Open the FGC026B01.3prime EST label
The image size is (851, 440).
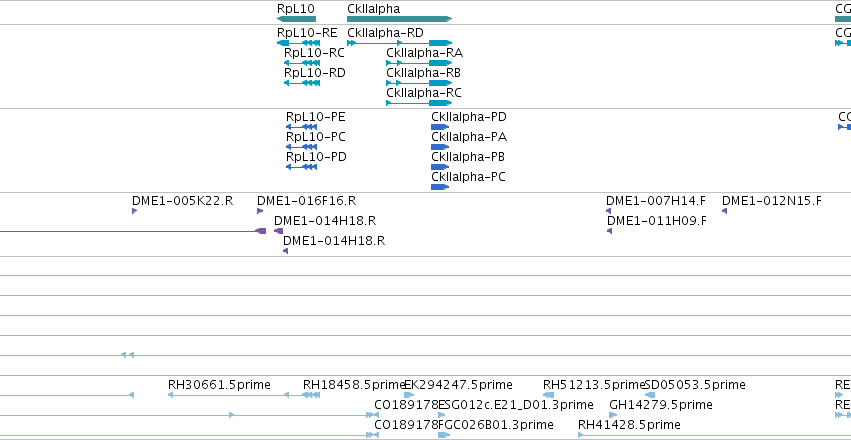coord(496,425)
